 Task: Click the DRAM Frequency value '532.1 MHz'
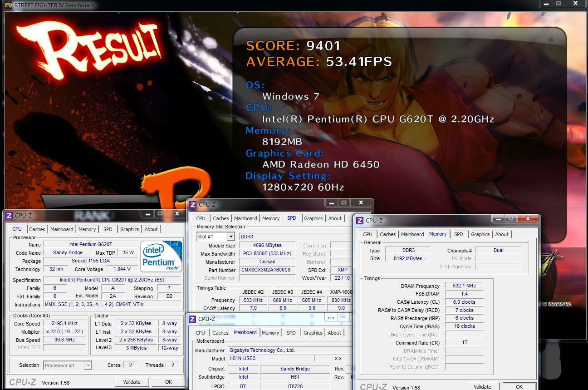click(464, 286)
